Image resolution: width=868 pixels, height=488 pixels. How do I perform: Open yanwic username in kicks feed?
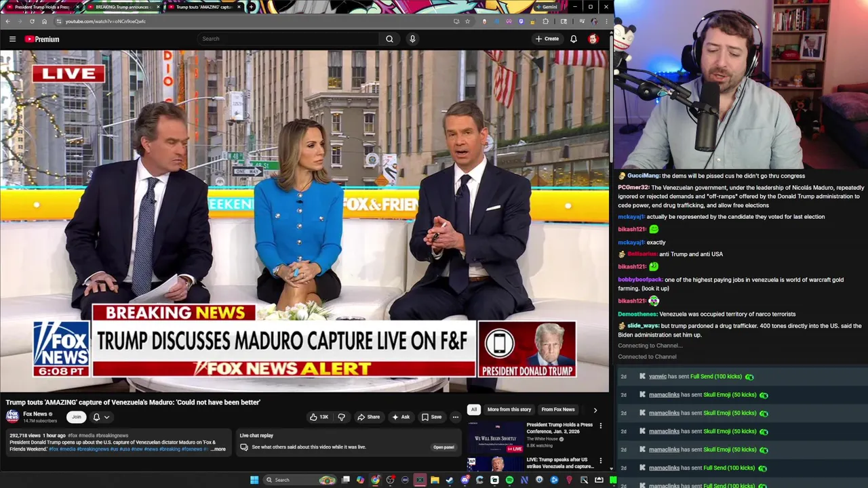[658, 377]
